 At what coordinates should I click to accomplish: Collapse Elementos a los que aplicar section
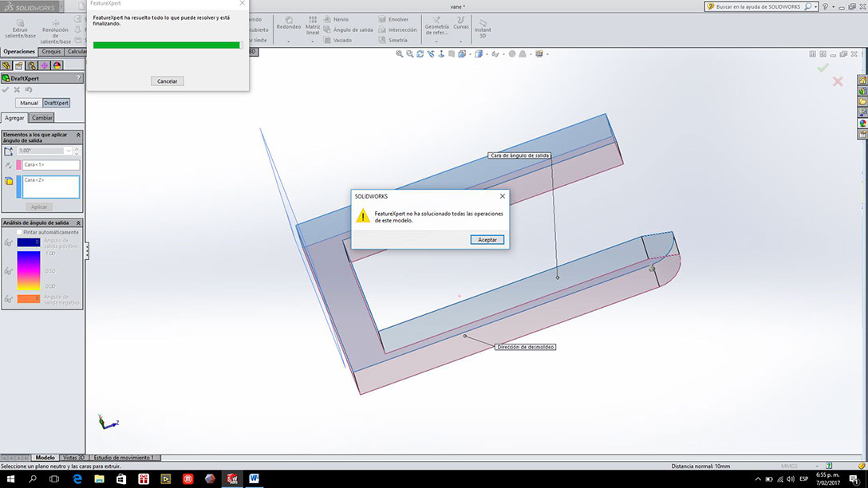point(78,135)
